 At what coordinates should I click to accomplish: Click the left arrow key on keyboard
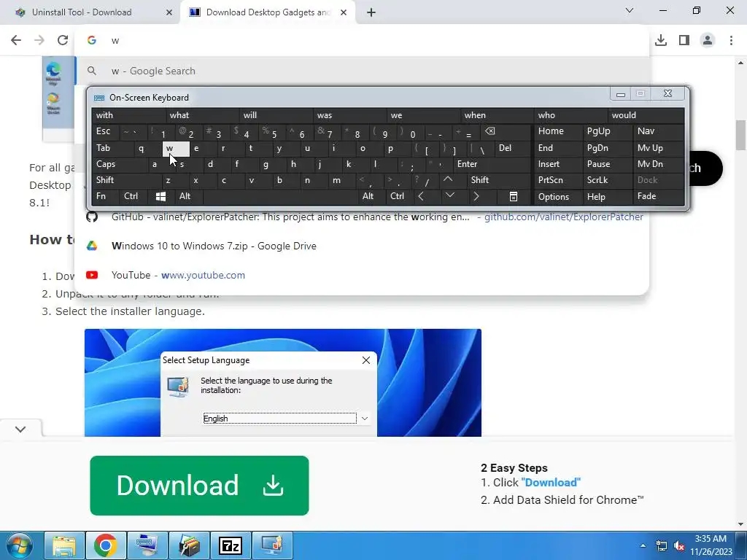pyautogui.click(x=421, y=196)
